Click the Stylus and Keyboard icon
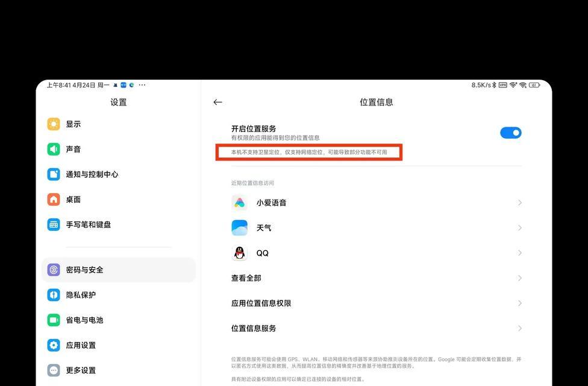Viewport: 588px width, 386px height. pyautogui.click(x=54, y=224)
